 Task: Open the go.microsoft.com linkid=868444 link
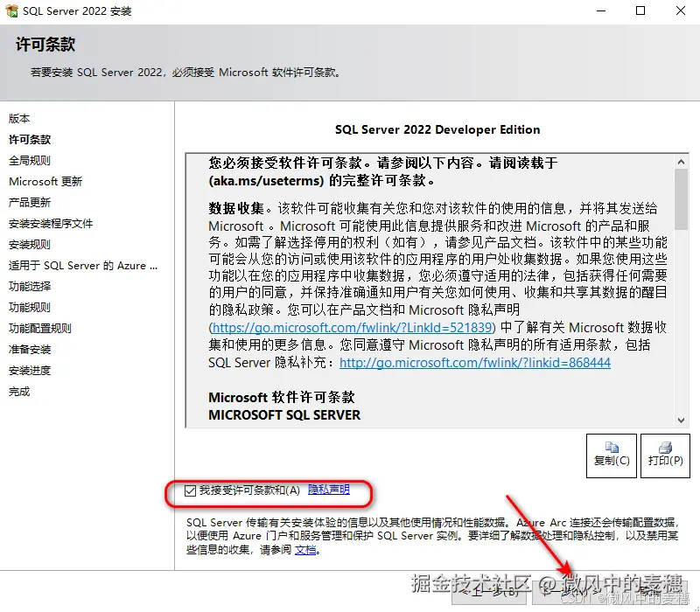tap(474, 363)
